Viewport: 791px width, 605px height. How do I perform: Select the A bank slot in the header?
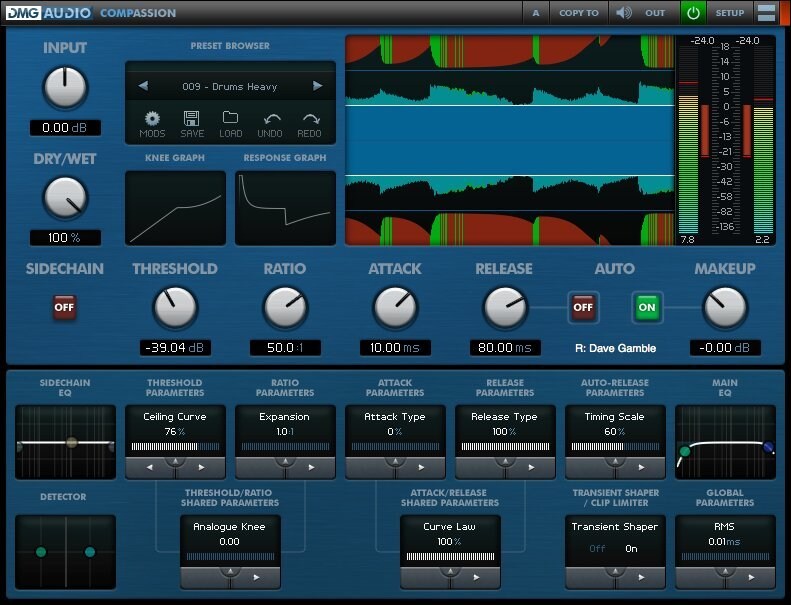click(x=536, y=13)
